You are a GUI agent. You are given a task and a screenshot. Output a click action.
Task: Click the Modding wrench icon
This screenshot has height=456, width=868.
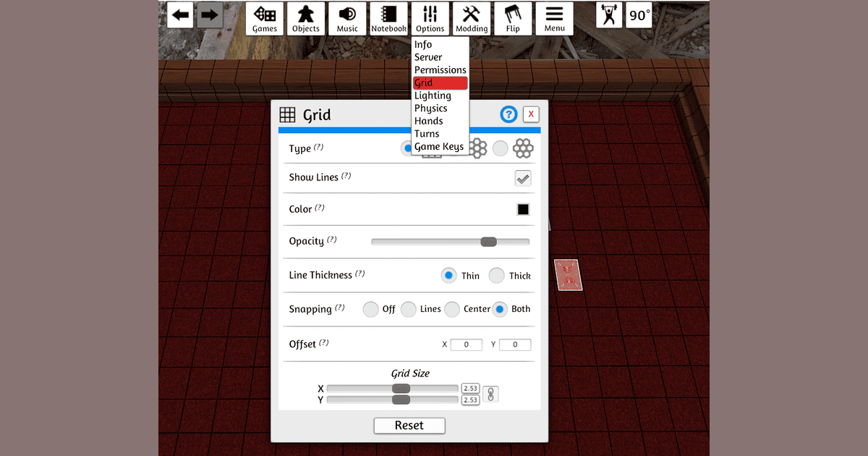pyautogui.click(x=472, y=18)
